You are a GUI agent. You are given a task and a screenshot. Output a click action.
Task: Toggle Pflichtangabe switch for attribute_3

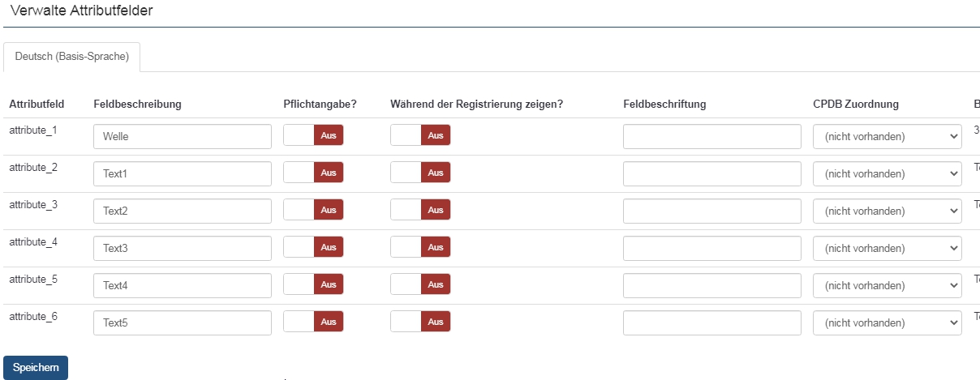point(313,210)
